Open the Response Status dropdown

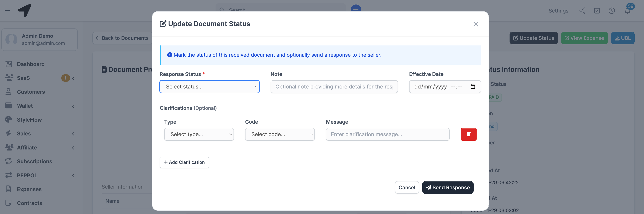210,87
